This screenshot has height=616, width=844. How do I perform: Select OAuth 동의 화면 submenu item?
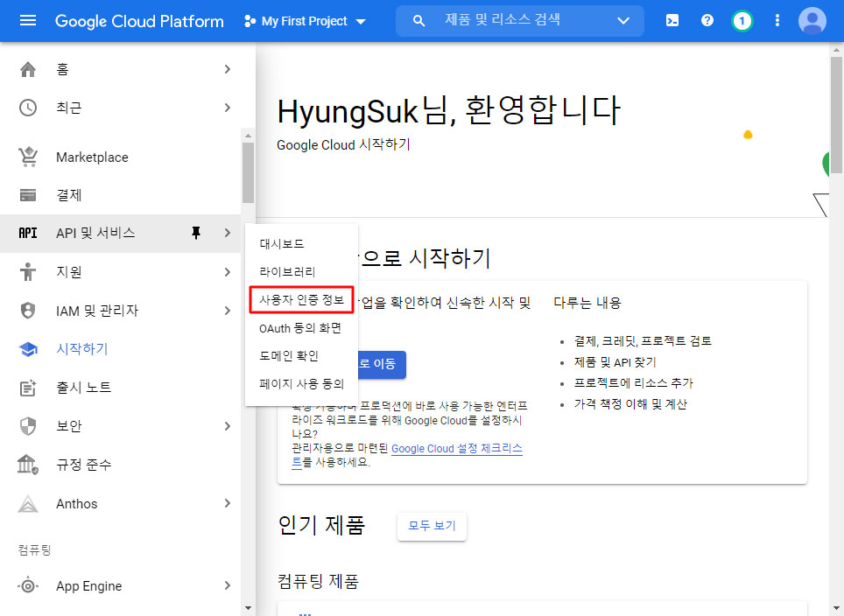300,328
